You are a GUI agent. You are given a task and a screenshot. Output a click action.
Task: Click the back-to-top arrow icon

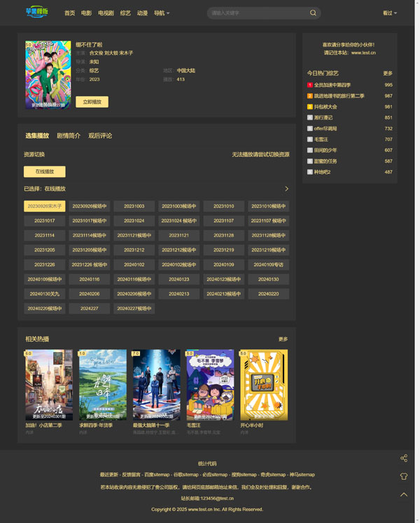[x=404, y=494]
